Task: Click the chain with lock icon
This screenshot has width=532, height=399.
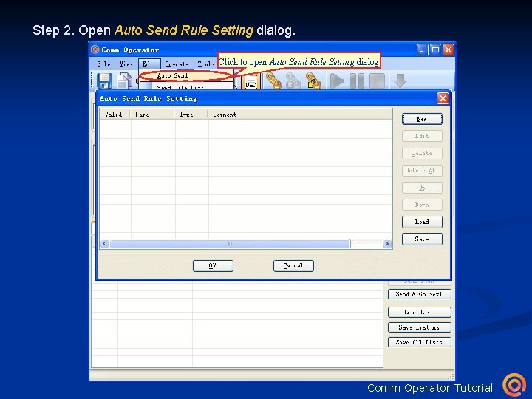Action: 313,81
